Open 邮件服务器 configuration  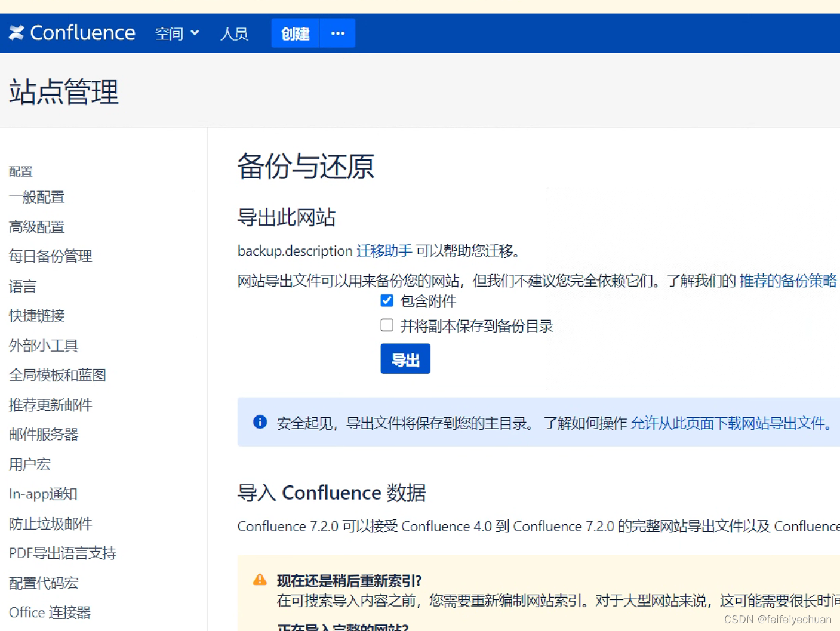(x=44, y=434)
